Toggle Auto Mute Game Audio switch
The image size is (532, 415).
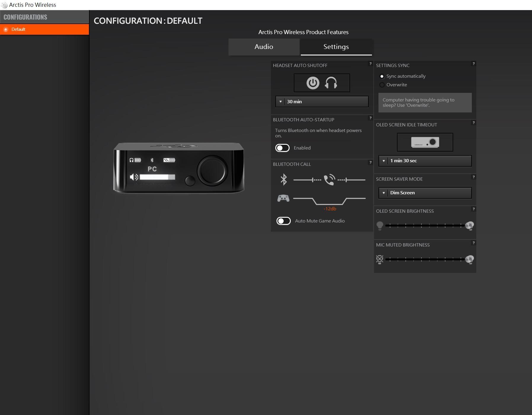point(283,221)
